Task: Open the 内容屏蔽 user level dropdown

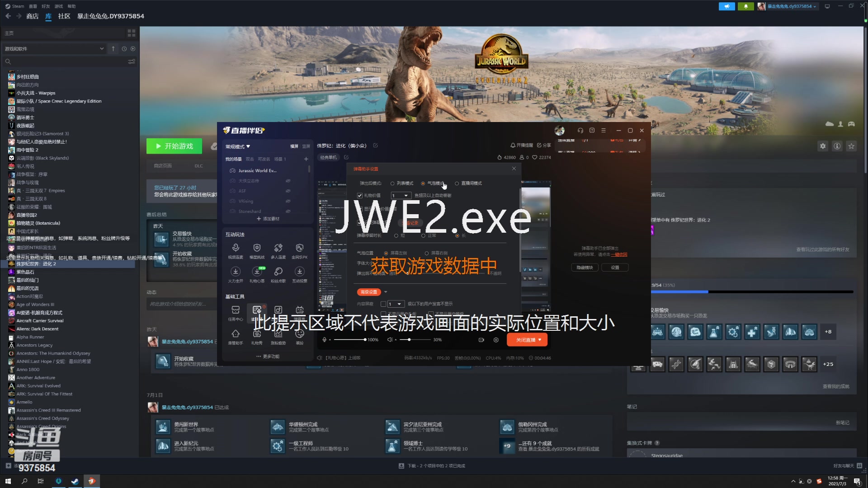Action: pos(396,304)
